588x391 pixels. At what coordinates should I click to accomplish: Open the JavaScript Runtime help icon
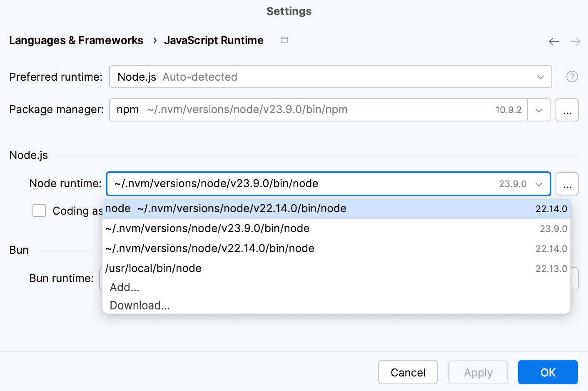point(572,77)
